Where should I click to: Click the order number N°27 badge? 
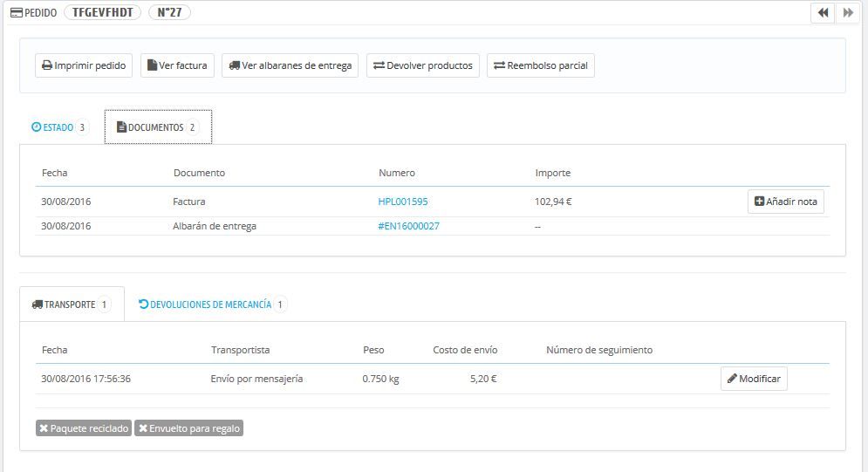(x=169, y=12)
